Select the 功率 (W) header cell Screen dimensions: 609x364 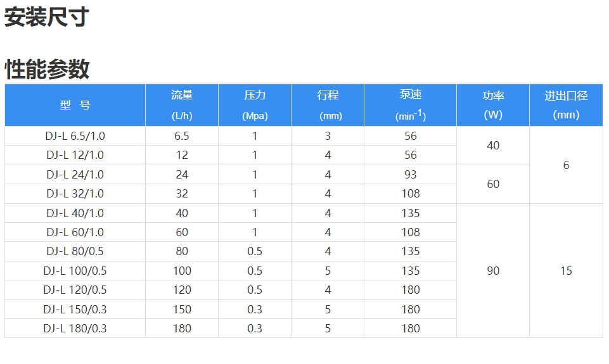click(x=493, y=105)
